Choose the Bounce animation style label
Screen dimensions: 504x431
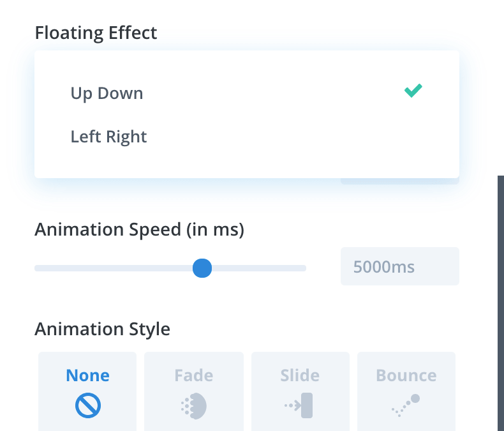click(406, 375)
